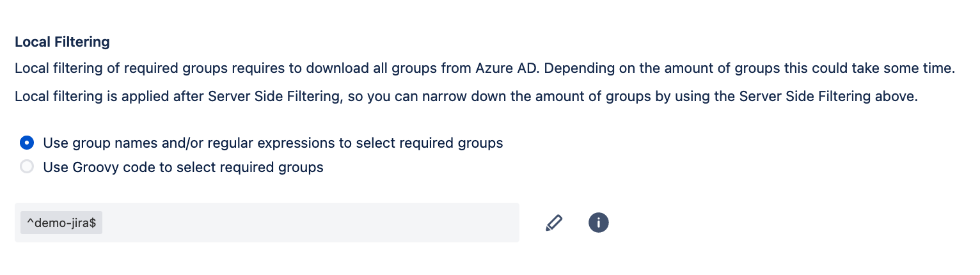Click the Local Filtering heading
Screen dimensions: 980x275
click(62, 42)
